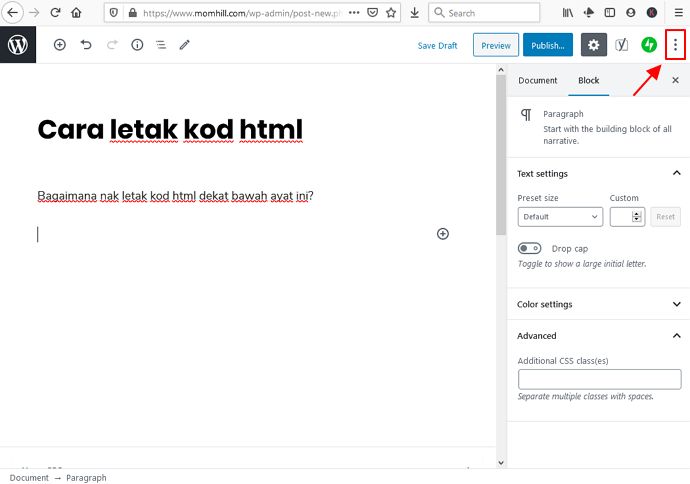Open Firefox hamburger menu
Screen dimensions: 690x484
tap(679, 12)
